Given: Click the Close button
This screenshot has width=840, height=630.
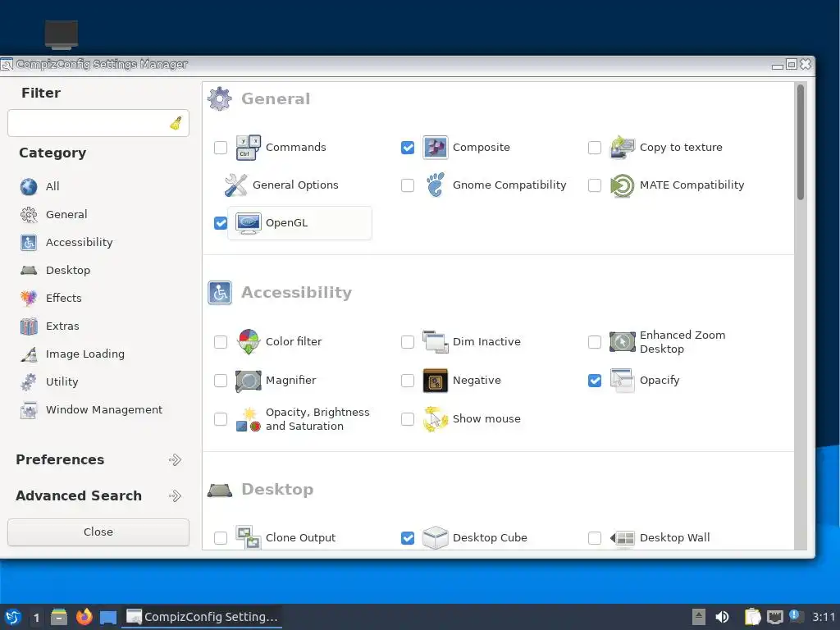Looking at the screenshot, I should 98,532.
